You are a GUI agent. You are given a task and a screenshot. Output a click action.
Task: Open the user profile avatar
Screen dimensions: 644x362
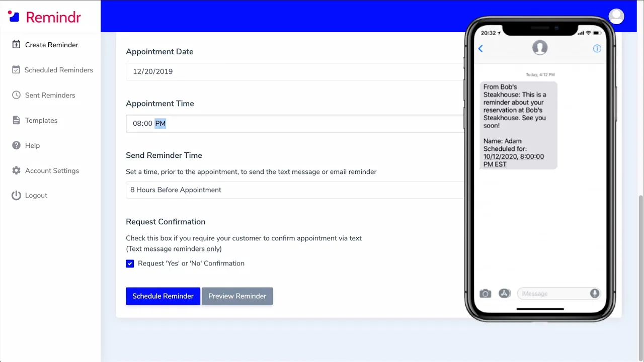click(x=616, y=16)
